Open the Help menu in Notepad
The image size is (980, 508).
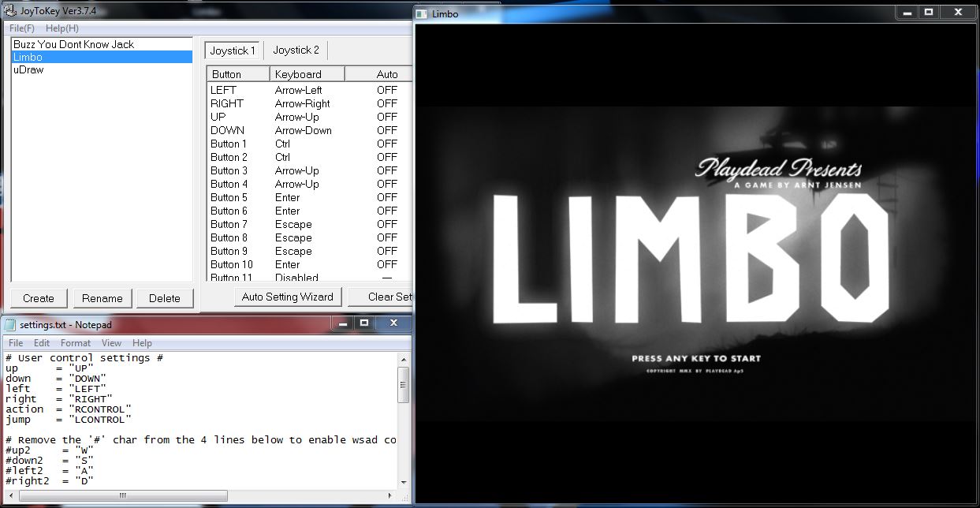coord(142,343)
